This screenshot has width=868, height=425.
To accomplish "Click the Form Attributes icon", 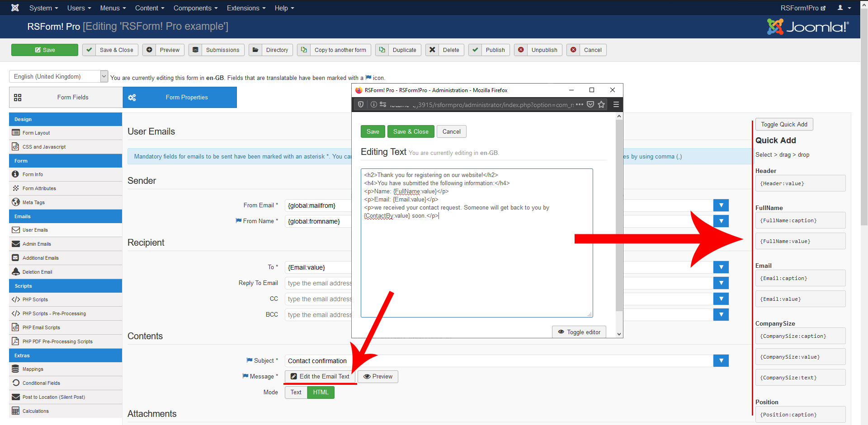I will pyautogui.click(x=16, y=188).
